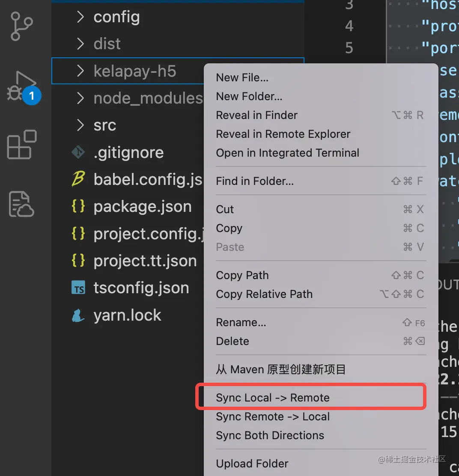Expand the kelapay-h5 folder chevron
This screenshot has height=476, width=459.
click(80, 71)
